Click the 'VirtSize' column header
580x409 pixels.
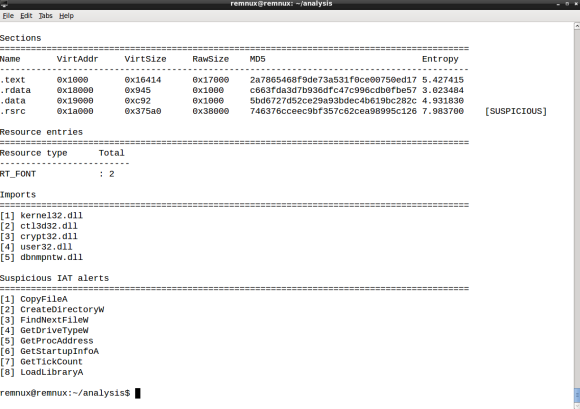click(145, 59)
